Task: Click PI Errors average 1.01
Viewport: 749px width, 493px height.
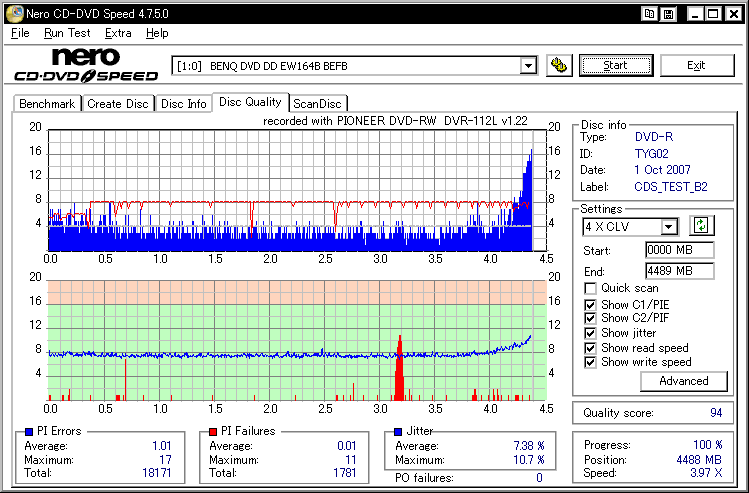Action: pyautogui.click(x=161, y=446)
